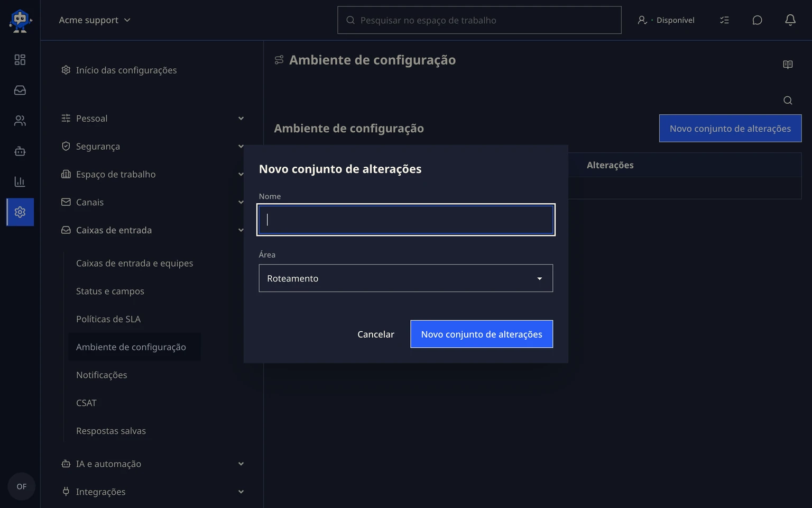
Task: Expand the IA e automação section
Action: 153,464
